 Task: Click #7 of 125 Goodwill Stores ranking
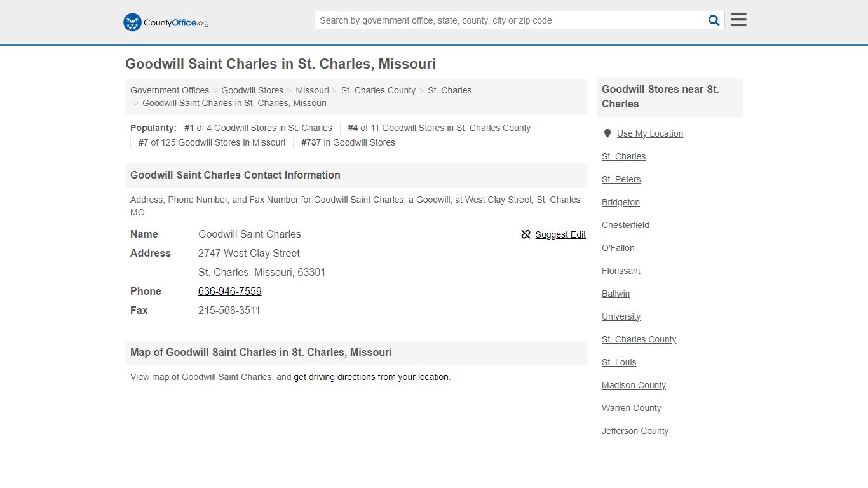pyautogui.click(x=212, y=142)
